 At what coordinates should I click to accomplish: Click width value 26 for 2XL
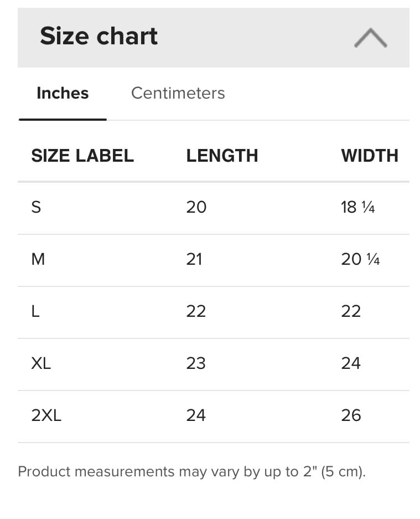click(351, 415)
